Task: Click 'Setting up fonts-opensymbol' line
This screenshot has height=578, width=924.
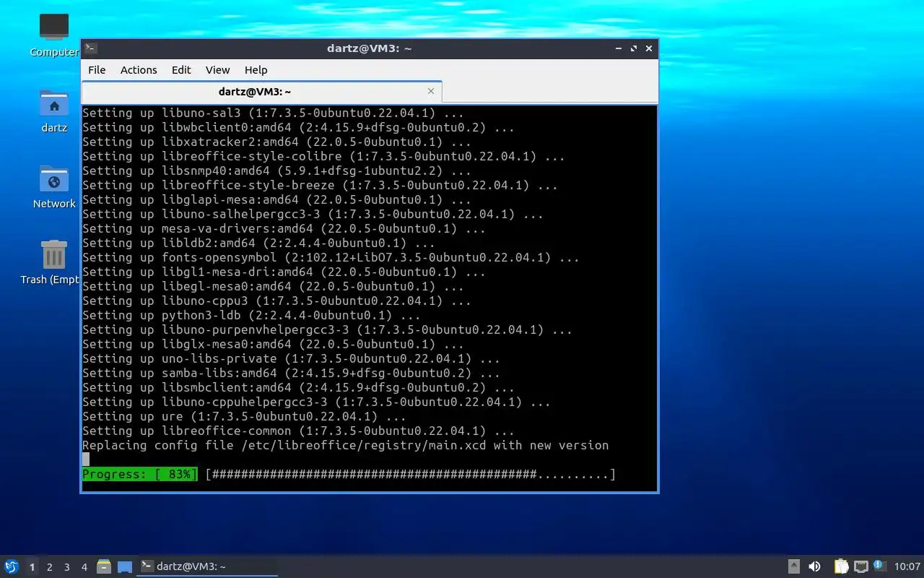Action: click(331, 258)
